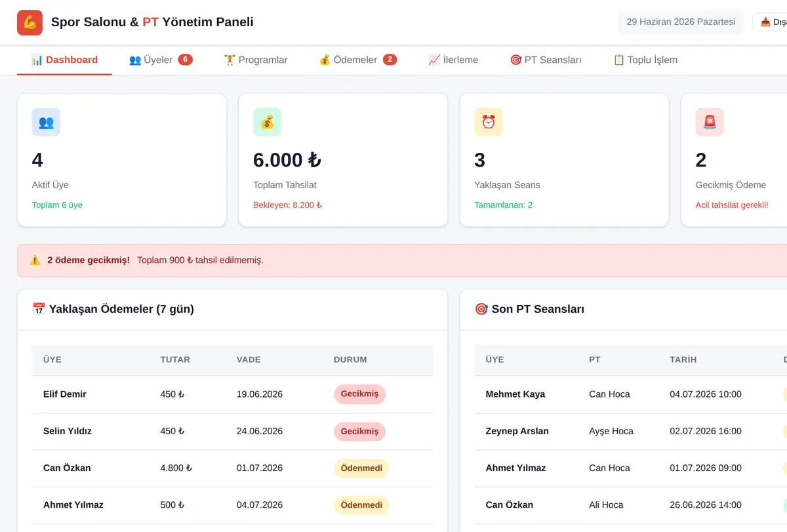Viewport: 787px width, 532px height.
Task: Click the calendar icon beside Yaklaşan Ödemeler
Action: point(39,309)
